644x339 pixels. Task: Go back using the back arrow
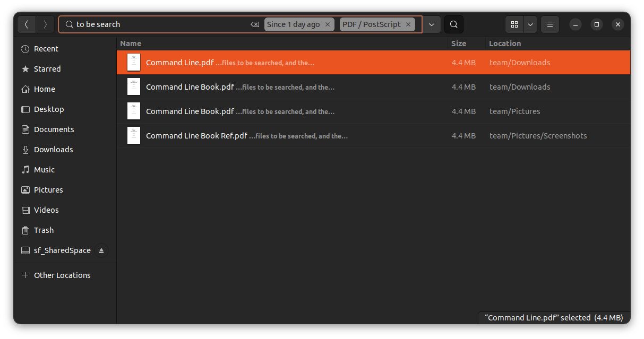[x=27, y=24]
